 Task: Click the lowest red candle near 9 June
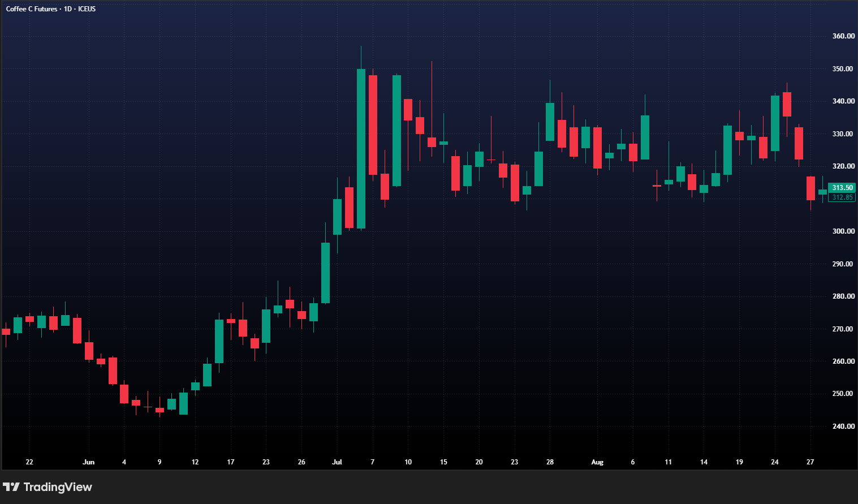coord(159,410)
